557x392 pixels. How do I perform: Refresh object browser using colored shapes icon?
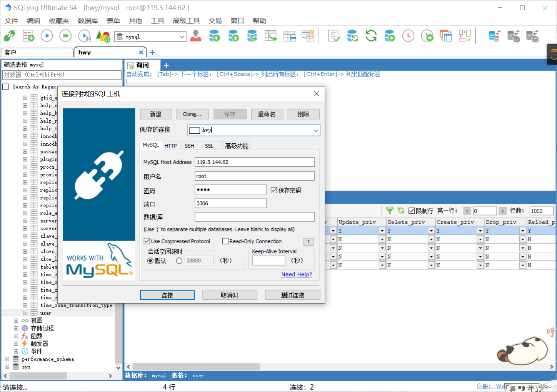103,36
